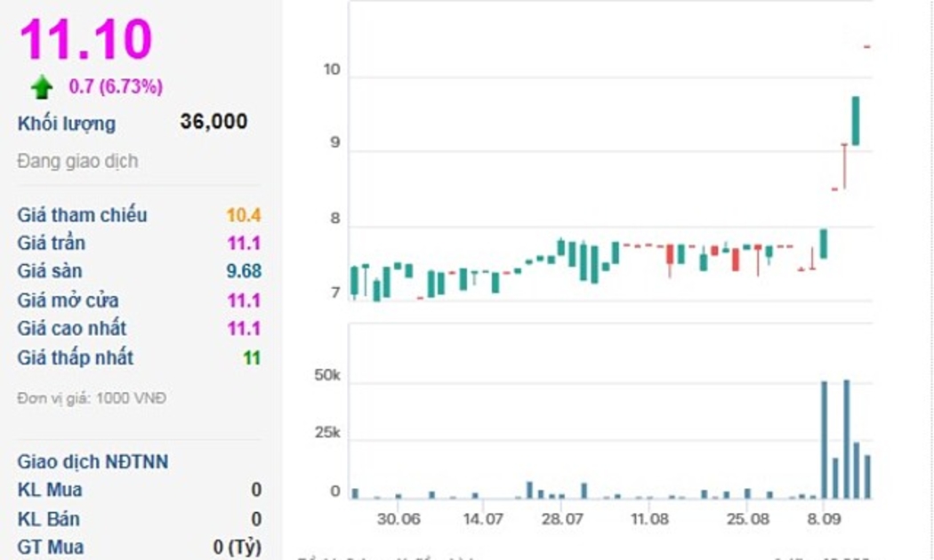Select the Khối lượng label
The image size is (934, 560).
click(67, 124)
